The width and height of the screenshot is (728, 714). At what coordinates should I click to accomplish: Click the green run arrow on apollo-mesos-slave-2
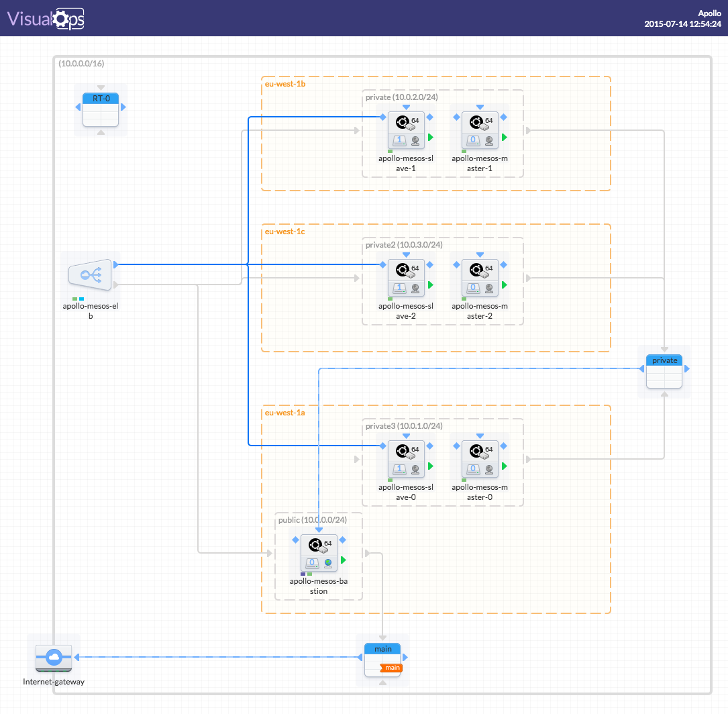point(431,285)
